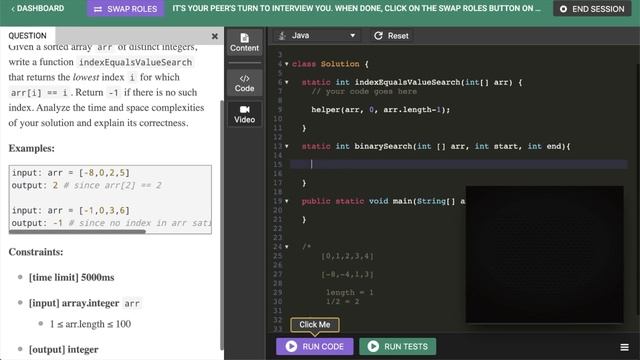
Task: Click the '[time limit] 5000ms' constraint
Action: [71, 278]
